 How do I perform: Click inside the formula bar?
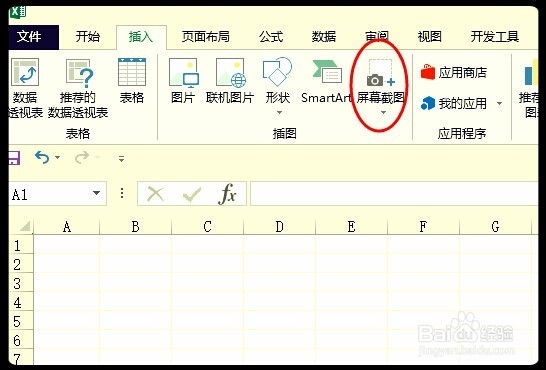coord(394,193)
